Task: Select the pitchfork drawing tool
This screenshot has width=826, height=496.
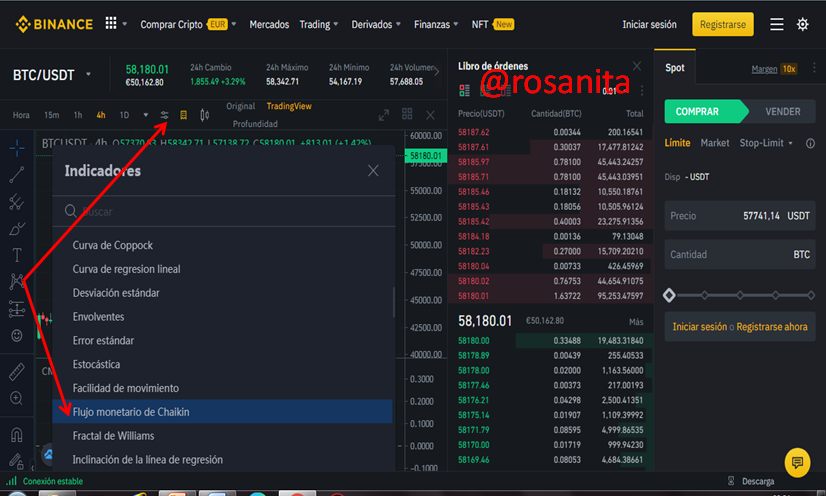Action: click(17, 202)
